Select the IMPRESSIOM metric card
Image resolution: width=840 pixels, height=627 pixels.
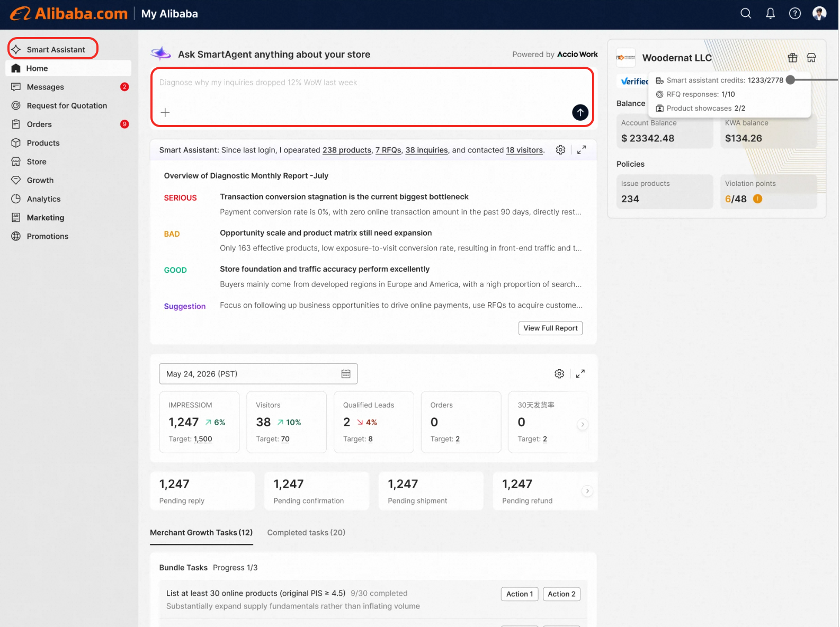(x=199, y=422)
